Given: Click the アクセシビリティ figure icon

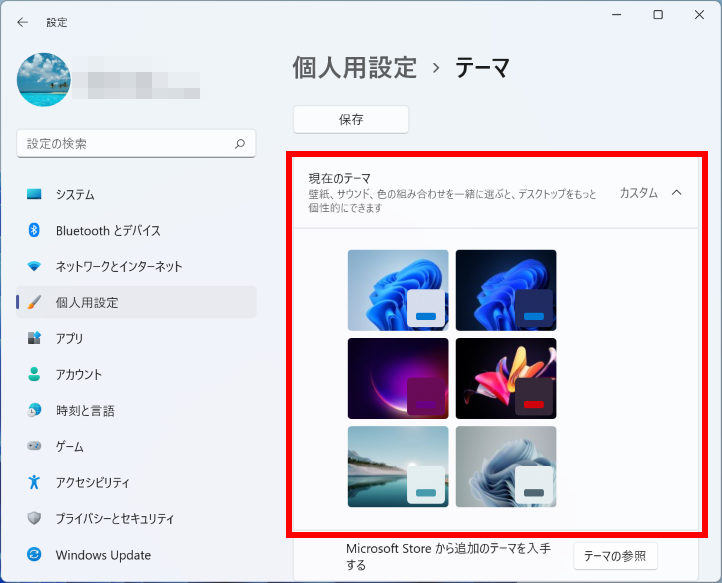Looking at the screenshot, I should pyautogui.click(x=34, y=482).
